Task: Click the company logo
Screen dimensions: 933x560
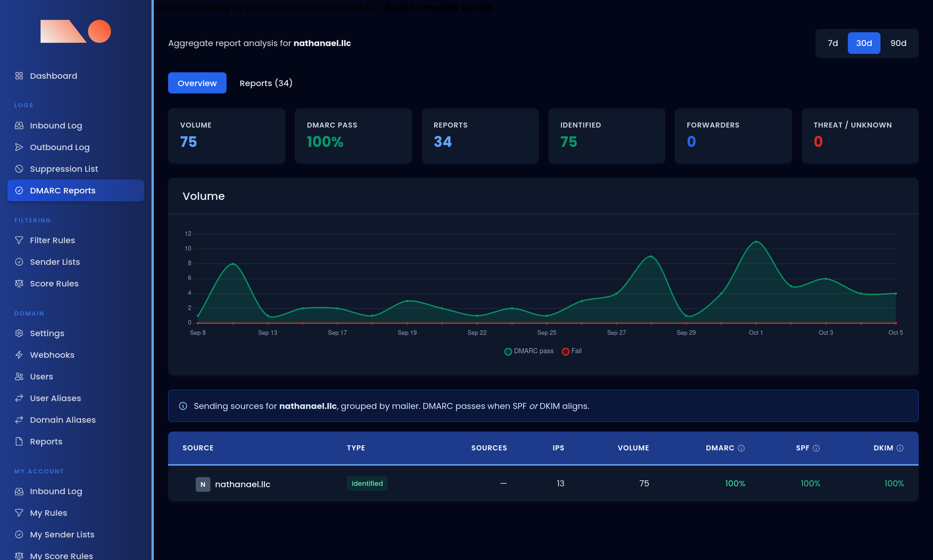Action: 76,31
